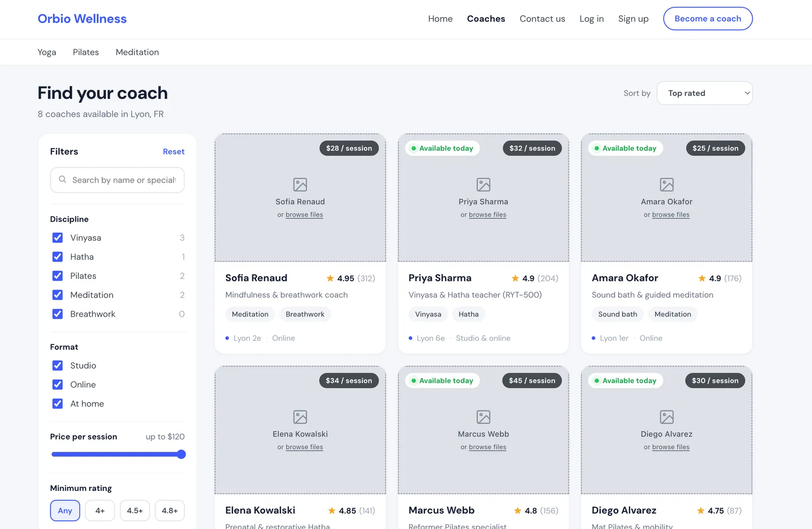This screenshot has width=812, height=529.
Task: Click the image placeholder icon on Amara Okafor's card
Action: (x=666, y=185)
